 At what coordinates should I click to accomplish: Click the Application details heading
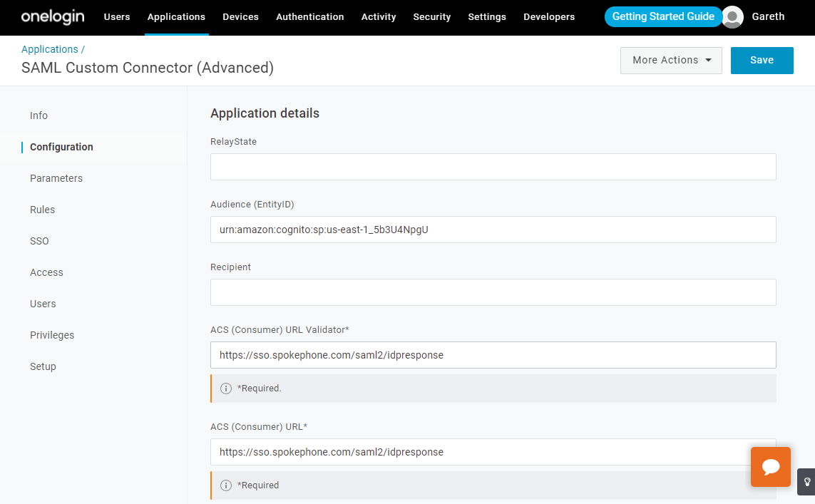265,113
